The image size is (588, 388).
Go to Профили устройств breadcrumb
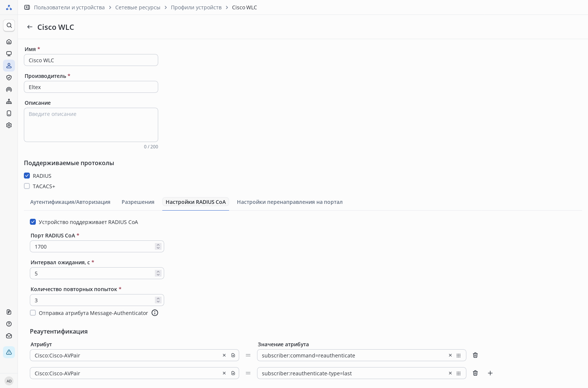[196, 7]
